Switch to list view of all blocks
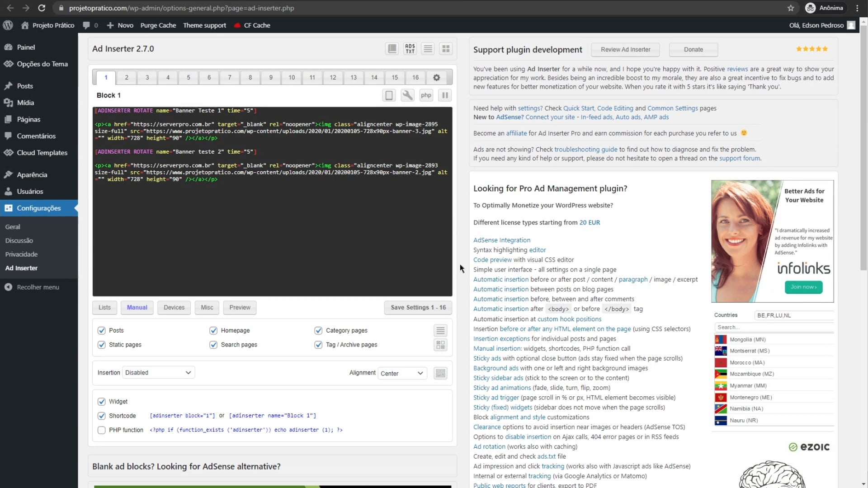 coord(428,48)
